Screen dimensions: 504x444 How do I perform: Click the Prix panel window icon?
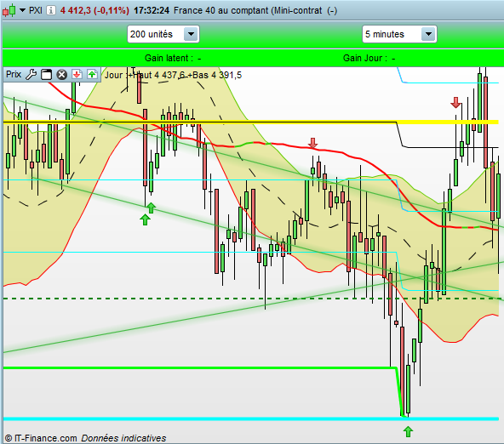(46, 75)
